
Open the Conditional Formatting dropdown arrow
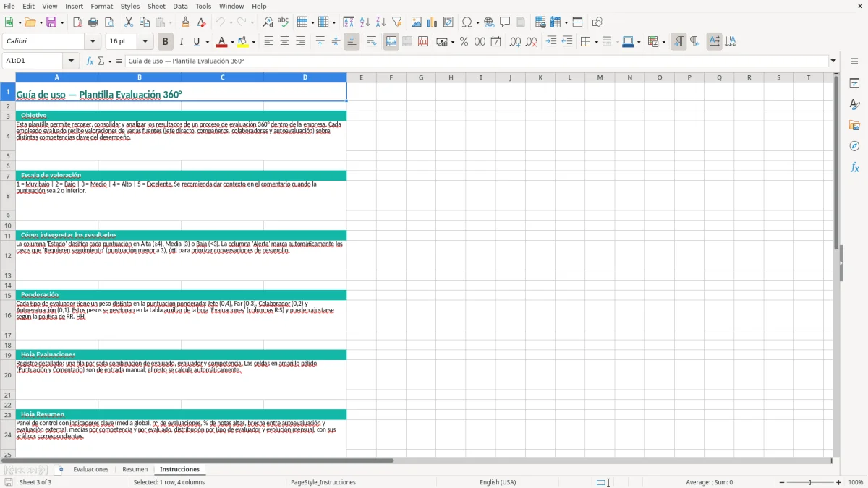(x=663, y=42)
